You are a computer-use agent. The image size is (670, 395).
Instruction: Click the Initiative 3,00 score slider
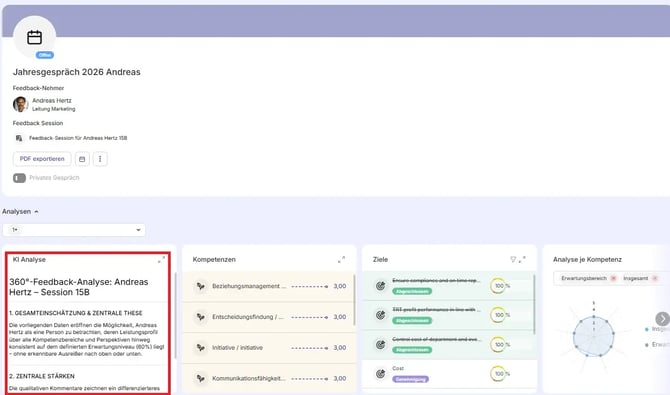click(310, 348)
